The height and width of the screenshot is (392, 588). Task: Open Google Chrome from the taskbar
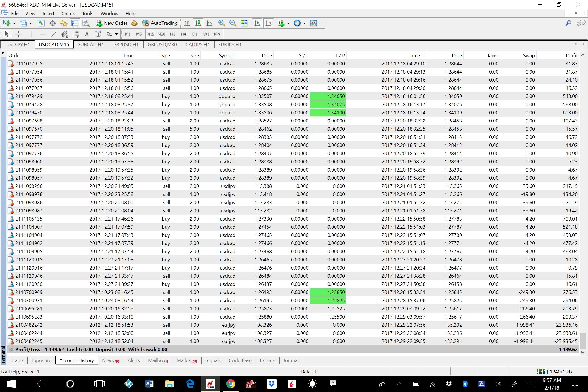click(x=231, y=384)
